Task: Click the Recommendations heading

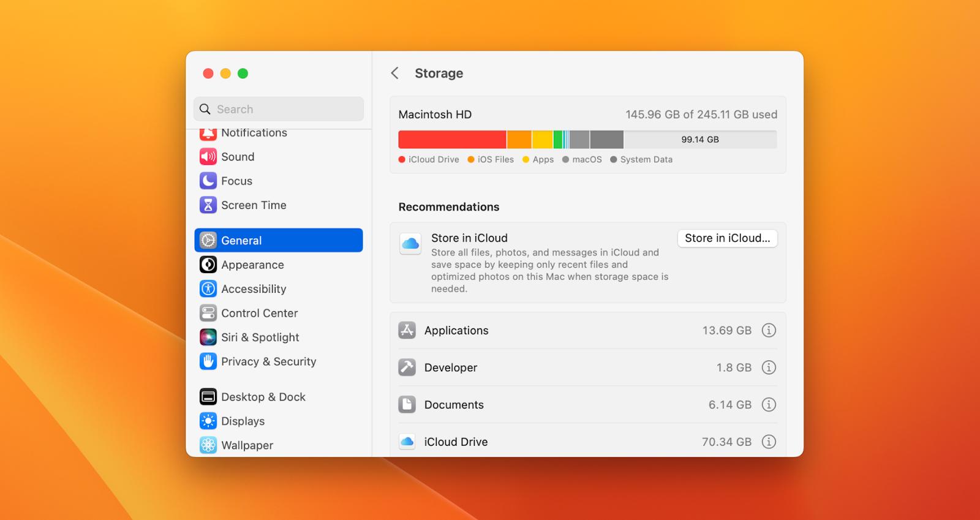Action: (x=449, y=207)
